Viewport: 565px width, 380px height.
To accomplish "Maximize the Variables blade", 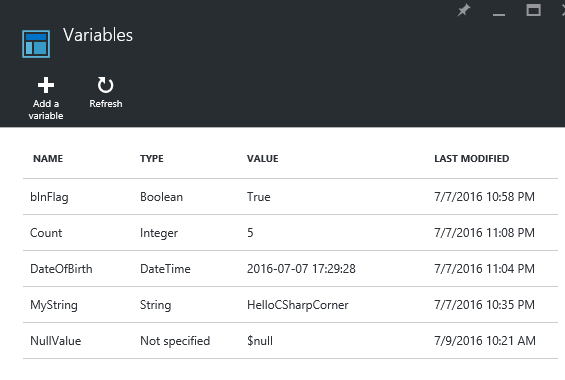I will coord(533,10).
